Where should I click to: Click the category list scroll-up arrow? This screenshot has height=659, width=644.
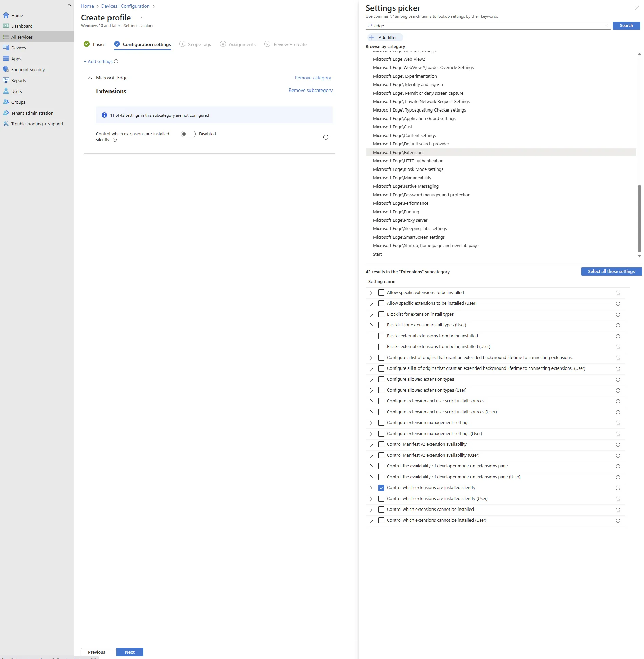click(x=639, y=54)
